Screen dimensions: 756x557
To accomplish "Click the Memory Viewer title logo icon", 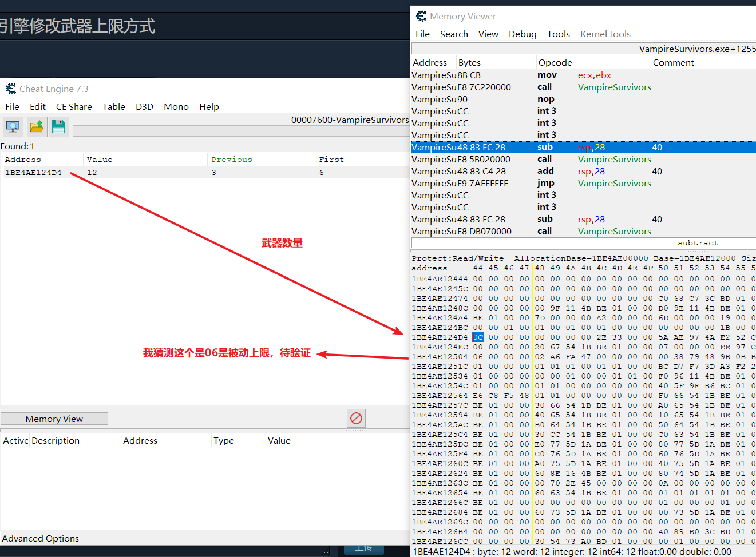I will 421,16.
